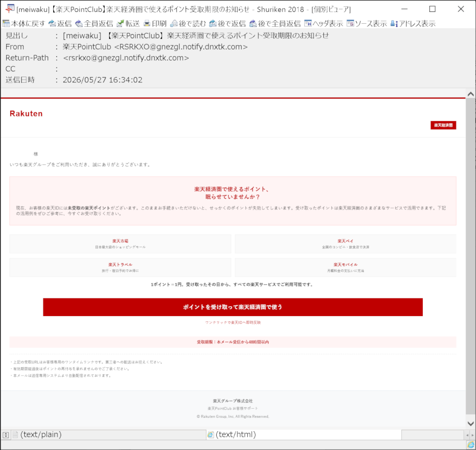476x450 pixels.
Task: Open the 楽天トラベル service card
Action: tap(120, 267)
